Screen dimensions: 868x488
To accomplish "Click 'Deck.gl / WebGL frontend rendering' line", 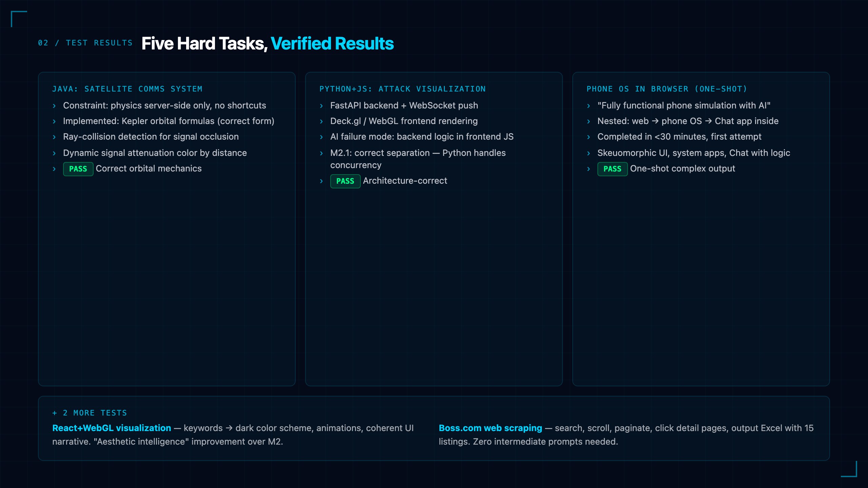I will pos(404,121).
